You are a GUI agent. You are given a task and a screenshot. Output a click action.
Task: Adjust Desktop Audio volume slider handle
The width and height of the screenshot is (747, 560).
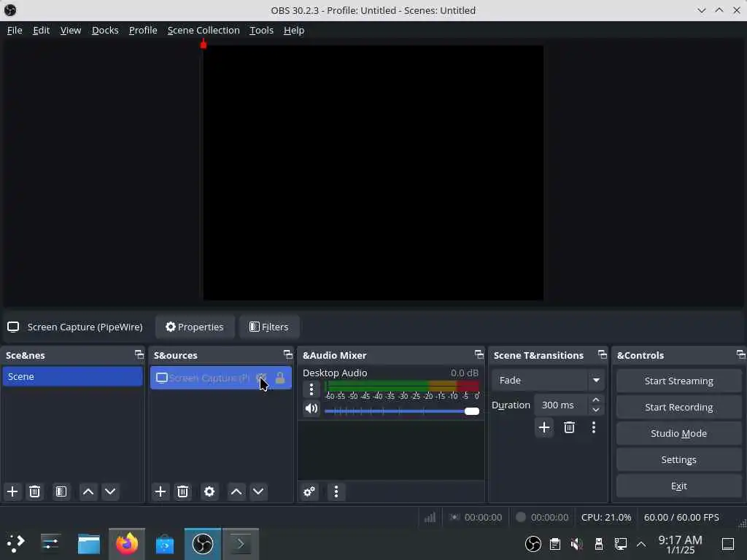(x=472, y=411)
